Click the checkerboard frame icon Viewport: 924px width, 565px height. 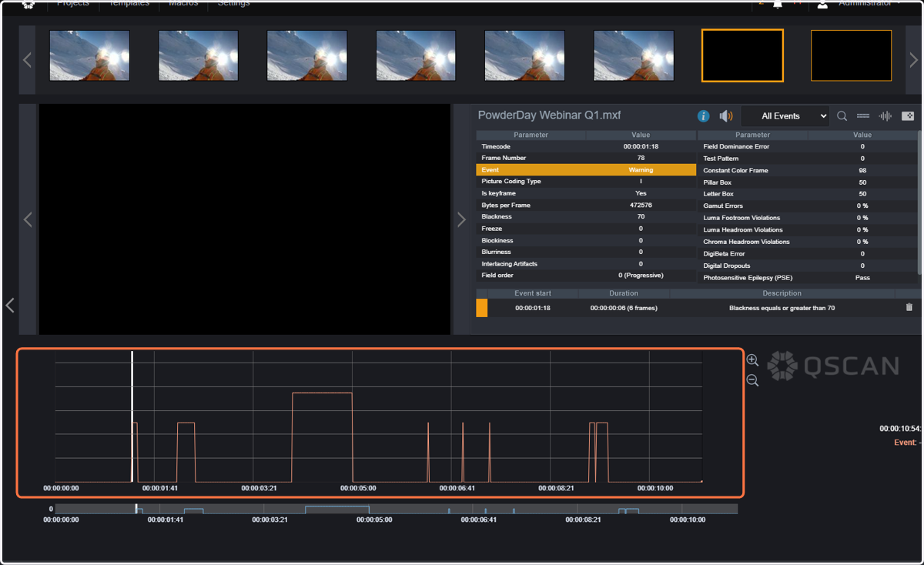(x=908, y=116)
